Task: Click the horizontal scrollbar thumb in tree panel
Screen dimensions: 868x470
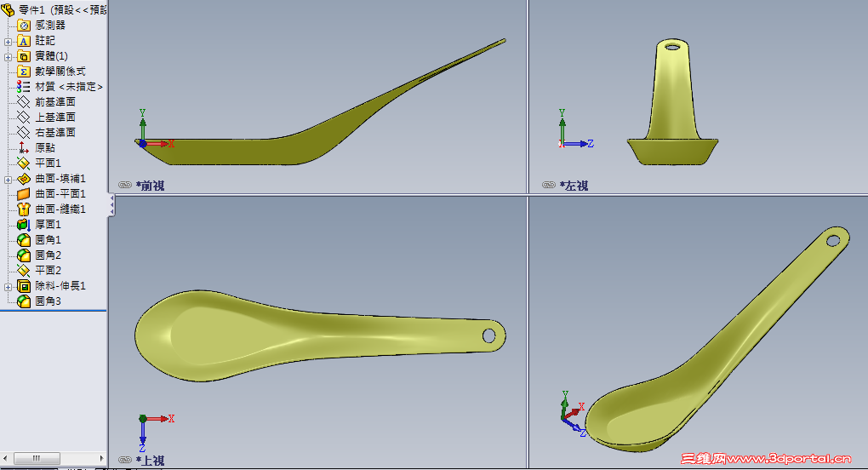Action: click(37, 458)
